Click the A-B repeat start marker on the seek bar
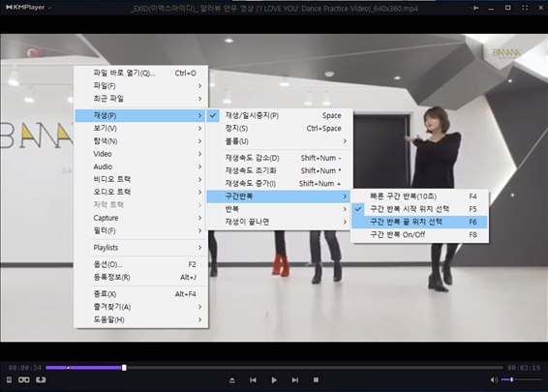 68,368
